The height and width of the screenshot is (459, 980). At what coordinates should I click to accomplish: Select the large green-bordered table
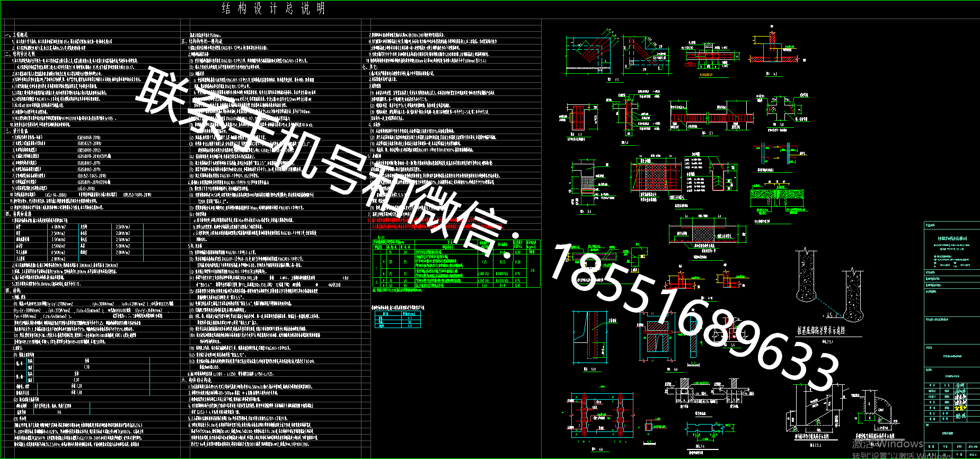(x=456, y=264)
